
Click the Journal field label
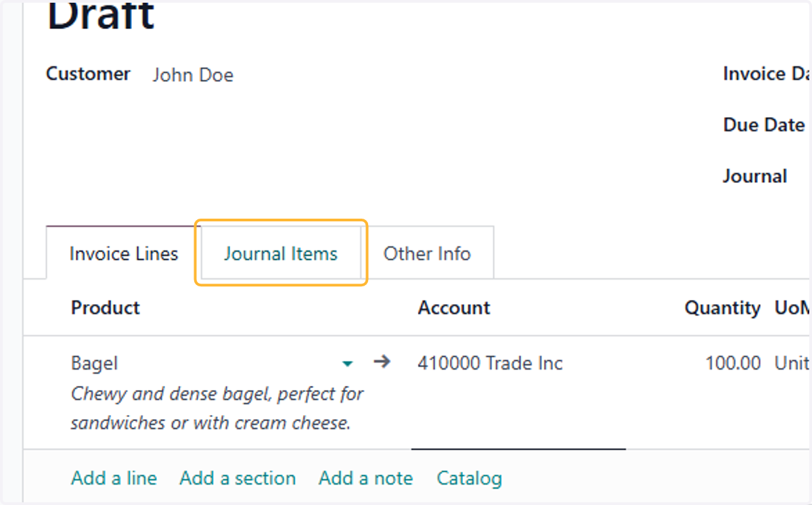click(754, 176)
